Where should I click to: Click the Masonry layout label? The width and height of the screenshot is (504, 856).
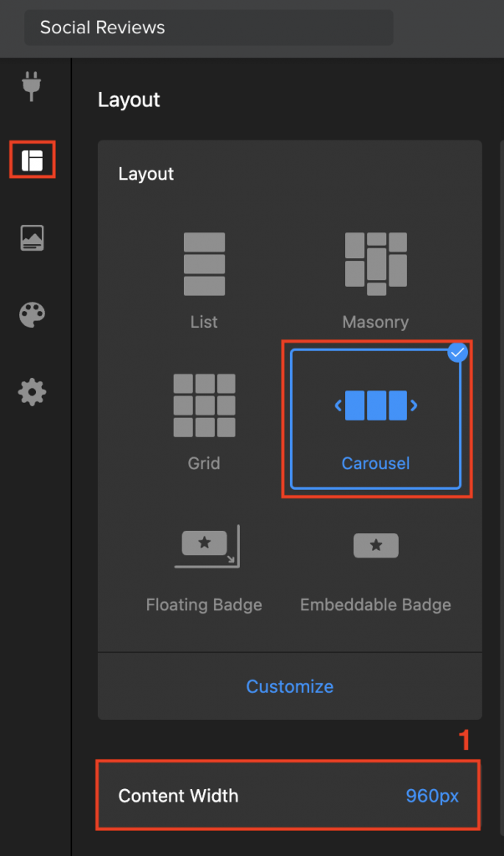click(375, 322)
